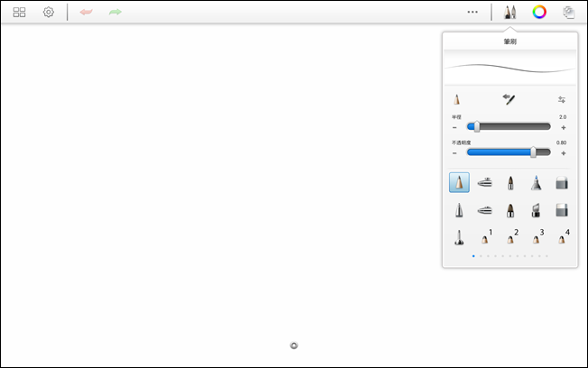Increase opacity with the plus button
This screenshot has height=368, width=588.
click(x=564, y=153)
